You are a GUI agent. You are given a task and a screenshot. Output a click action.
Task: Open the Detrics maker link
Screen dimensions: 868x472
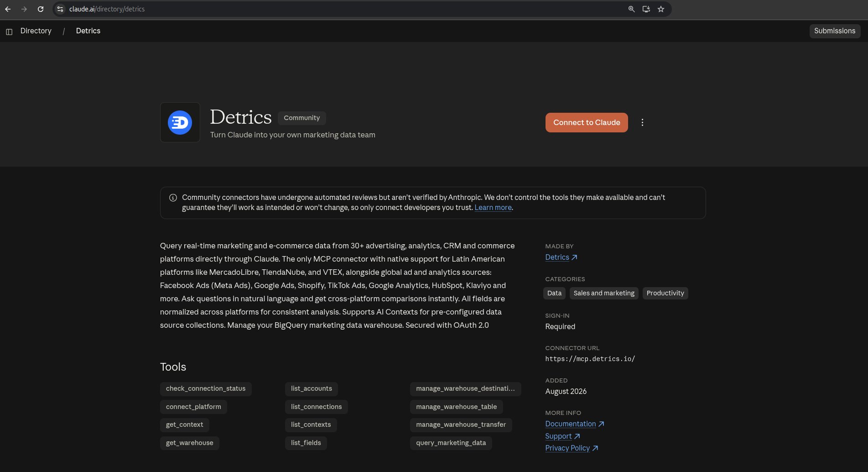(x=561, y=257)
